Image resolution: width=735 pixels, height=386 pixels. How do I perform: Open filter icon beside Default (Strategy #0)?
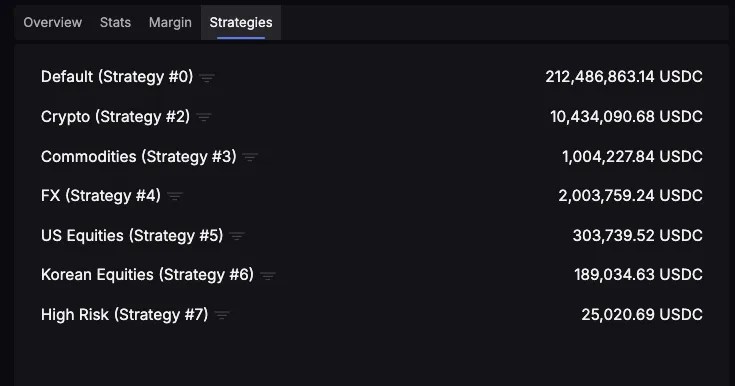[207, 78]
